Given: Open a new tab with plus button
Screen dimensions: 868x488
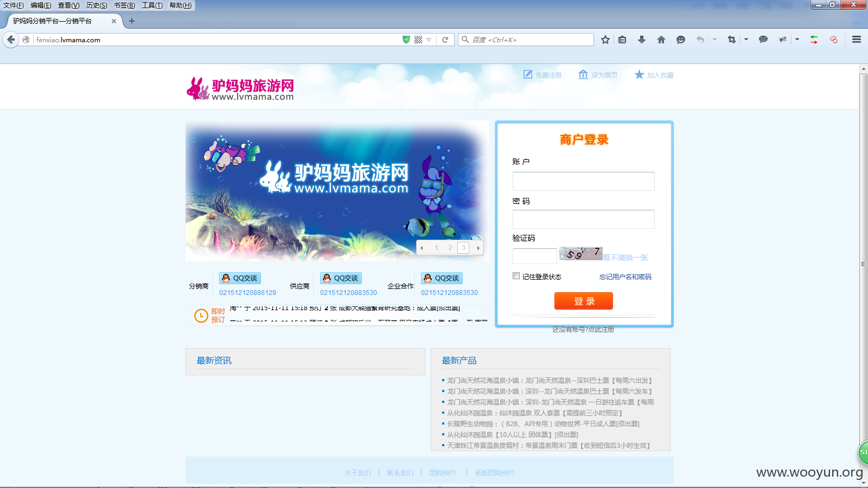Looking at the screenshot, I should [x=131, y=21].
